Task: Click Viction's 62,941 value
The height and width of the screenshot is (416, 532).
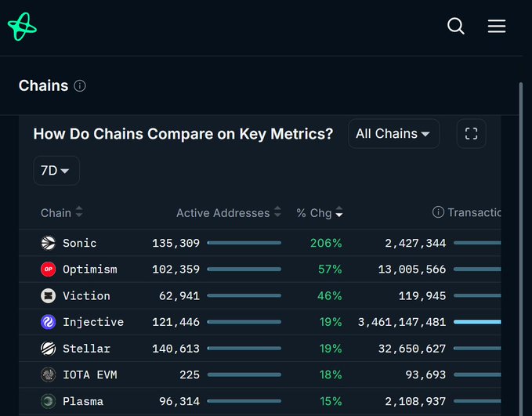Action: [179, 296]
